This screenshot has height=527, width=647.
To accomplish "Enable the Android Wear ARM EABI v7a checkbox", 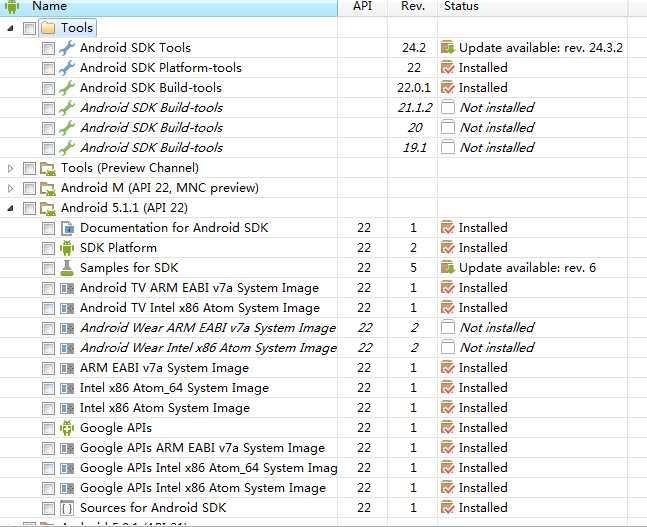I will click(48, 328).
